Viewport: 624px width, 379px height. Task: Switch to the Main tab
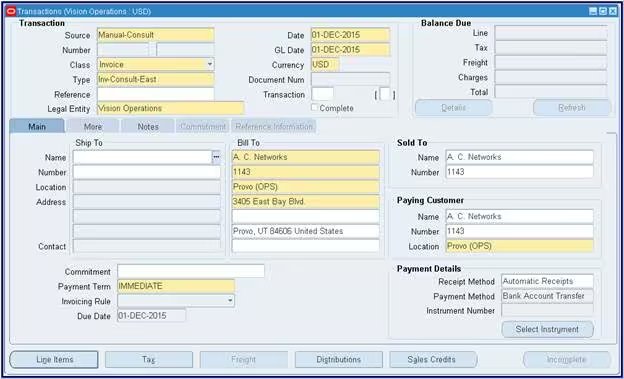click(37, 127)
